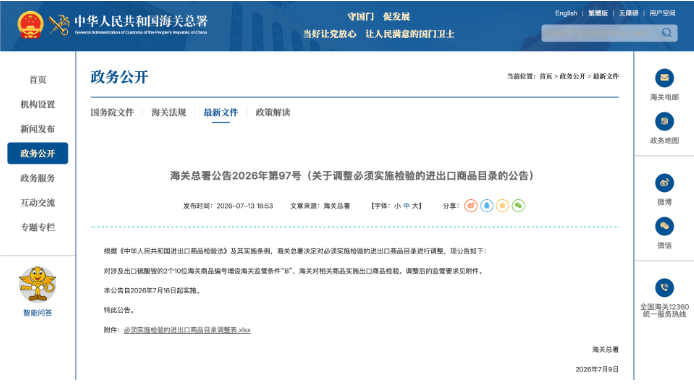The height and width of the screenshot is (389, 694).
Task: Click the national emblem logo in header
Action: click(x=31, y=25)
